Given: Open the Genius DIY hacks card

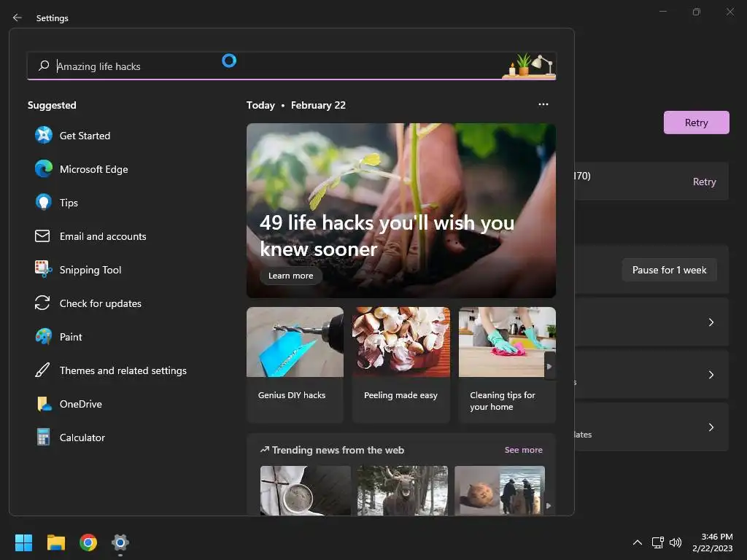Looking at the screenshot, I should pyautogui.click(x=295, y=365).
